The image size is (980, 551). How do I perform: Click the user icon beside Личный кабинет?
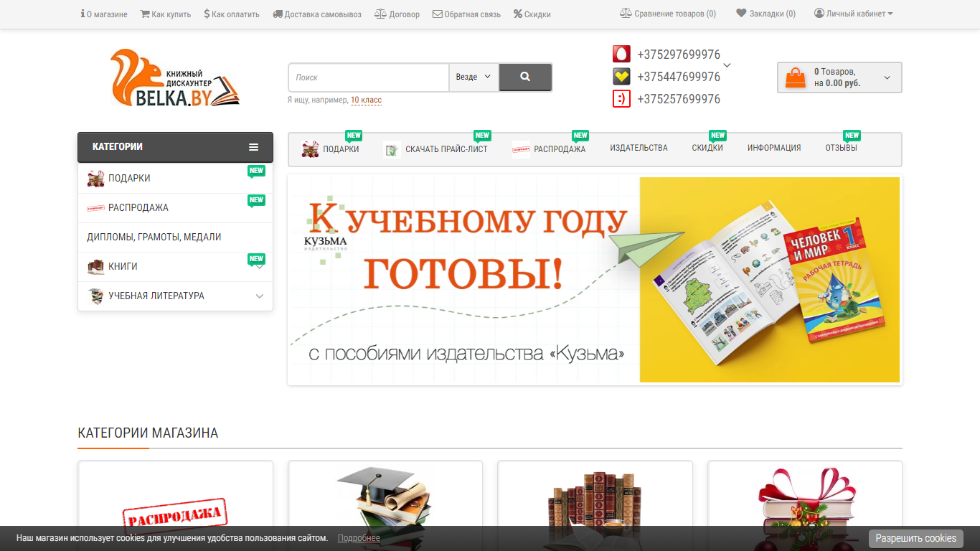click(819, 13)
